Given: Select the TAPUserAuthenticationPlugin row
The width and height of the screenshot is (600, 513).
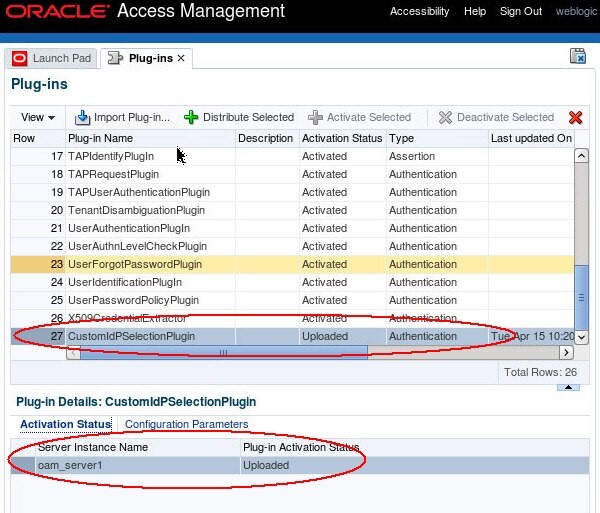Looking at the screenshot, I should pyautogui.click(x=292, y=192).
